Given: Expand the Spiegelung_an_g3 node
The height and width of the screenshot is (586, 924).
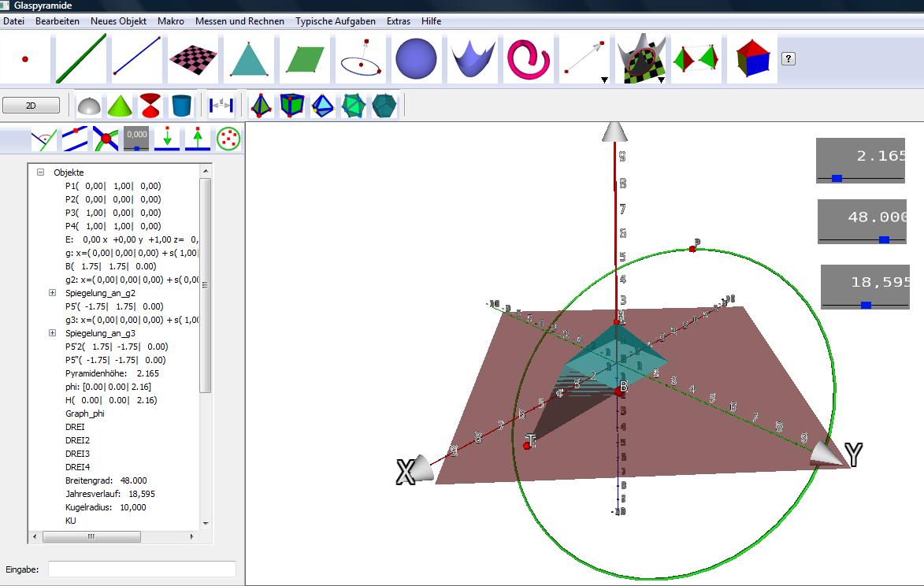Looking at the screenshot, I should (53, 333).
